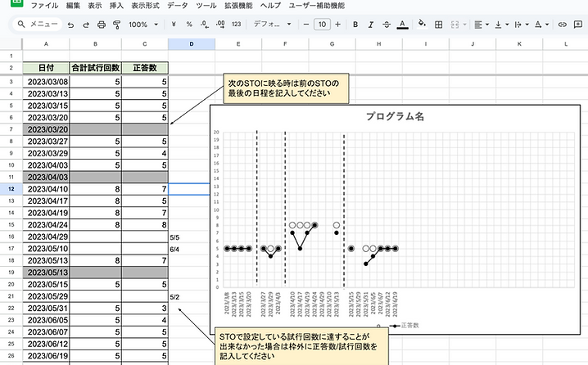Open the 123 number format menu
The image size is (588, 365).
pyautogui.click(x=236, y=25)
